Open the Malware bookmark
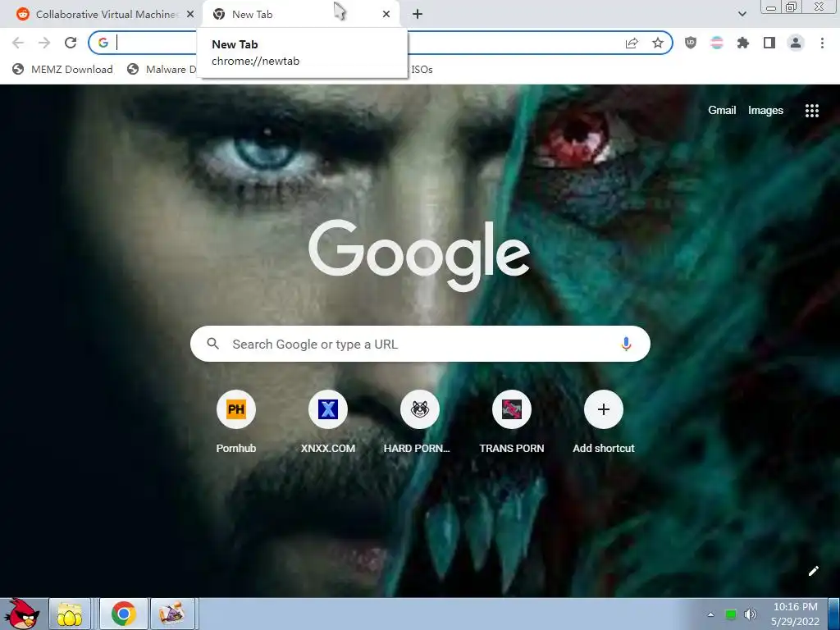The height and width of the screenshot is (630, 840). (x=163, y=69)
